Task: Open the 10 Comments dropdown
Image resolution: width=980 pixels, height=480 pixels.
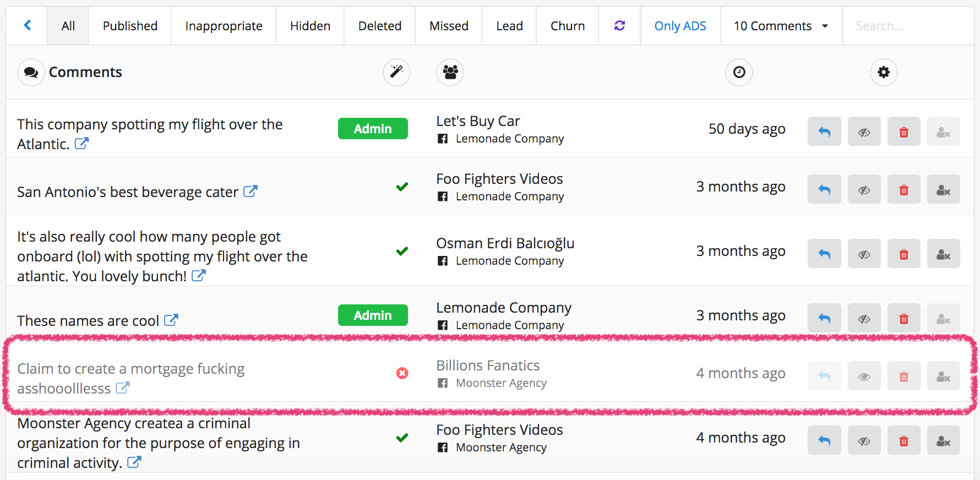Action: 781,26
